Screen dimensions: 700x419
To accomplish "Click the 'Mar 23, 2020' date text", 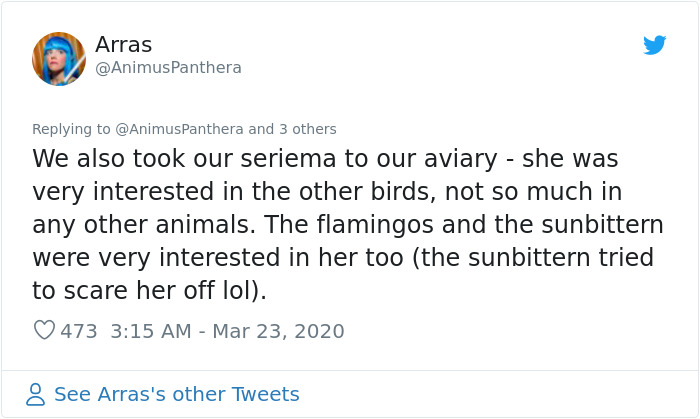I will point(277,330).
